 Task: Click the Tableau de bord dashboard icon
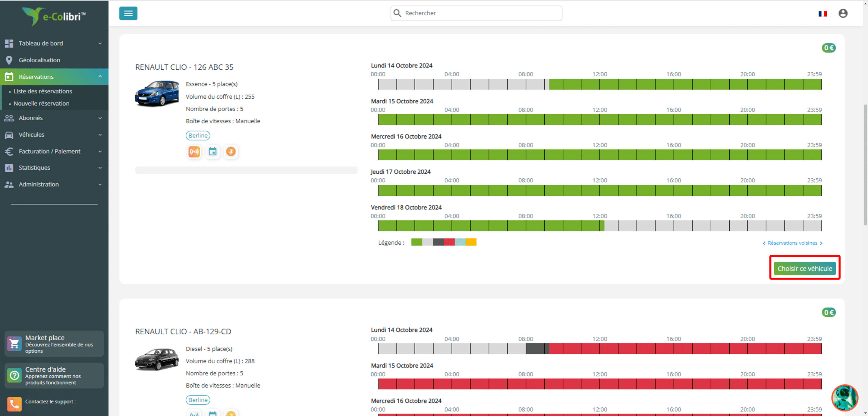[9, 43]
